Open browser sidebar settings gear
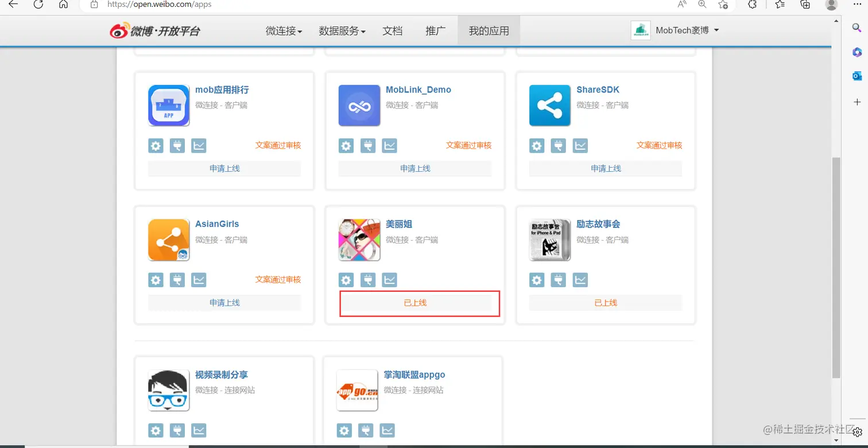Image resolution: width=868 pixels, height=448 pixels. click(x=857, y=431)
